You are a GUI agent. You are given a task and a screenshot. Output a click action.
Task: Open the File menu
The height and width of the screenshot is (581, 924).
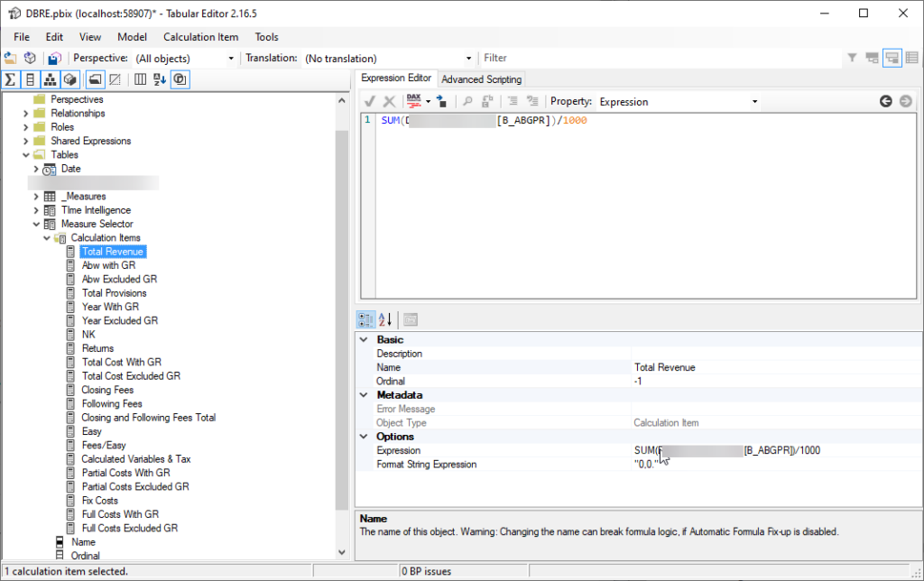[22, 36]
